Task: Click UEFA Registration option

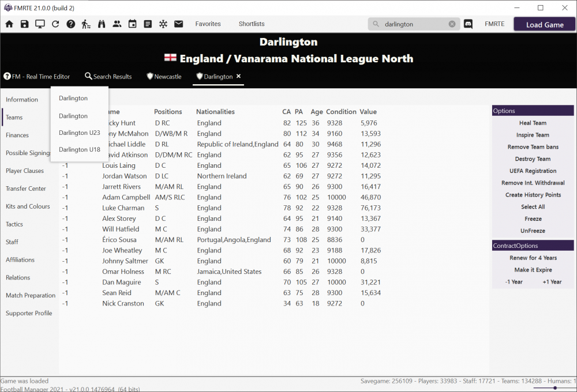Action: [x=533, y=171]
